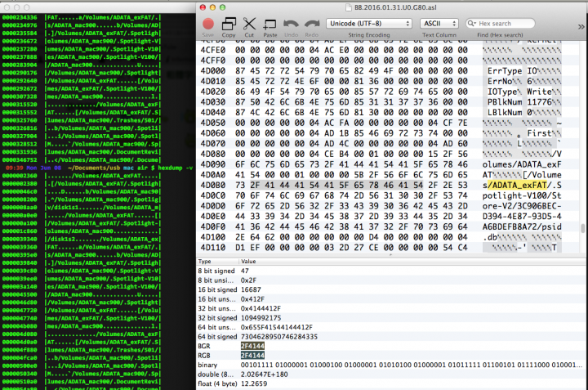The image size is (588, 390).
Task: Click the Copy toolbar icon
Action: 229,24
